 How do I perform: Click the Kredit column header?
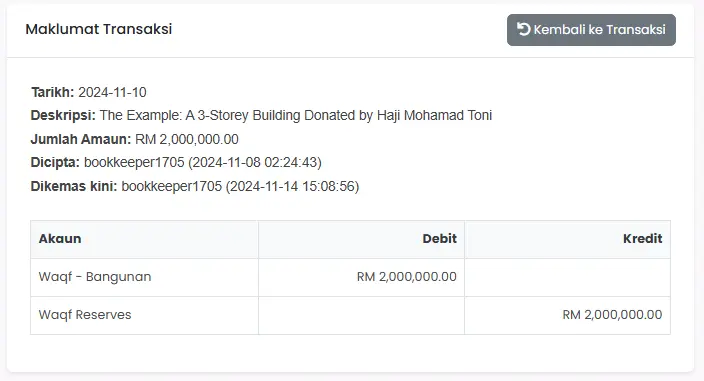(x=568, y=239)
